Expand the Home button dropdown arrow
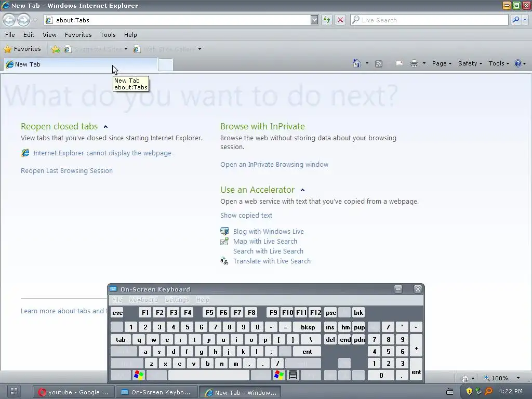Viewport: 532px width, 399px height. pyautogui.click(x=367, y=63)
